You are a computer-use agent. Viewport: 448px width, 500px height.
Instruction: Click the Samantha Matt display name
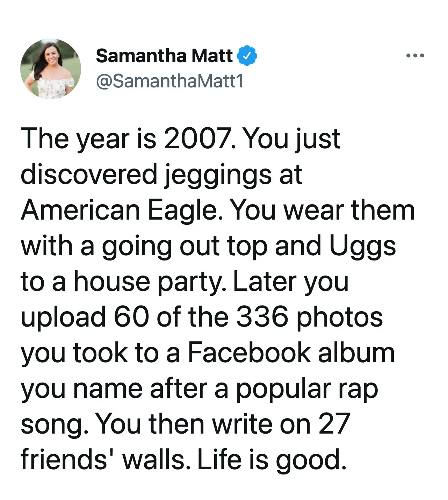click(164, 56)
